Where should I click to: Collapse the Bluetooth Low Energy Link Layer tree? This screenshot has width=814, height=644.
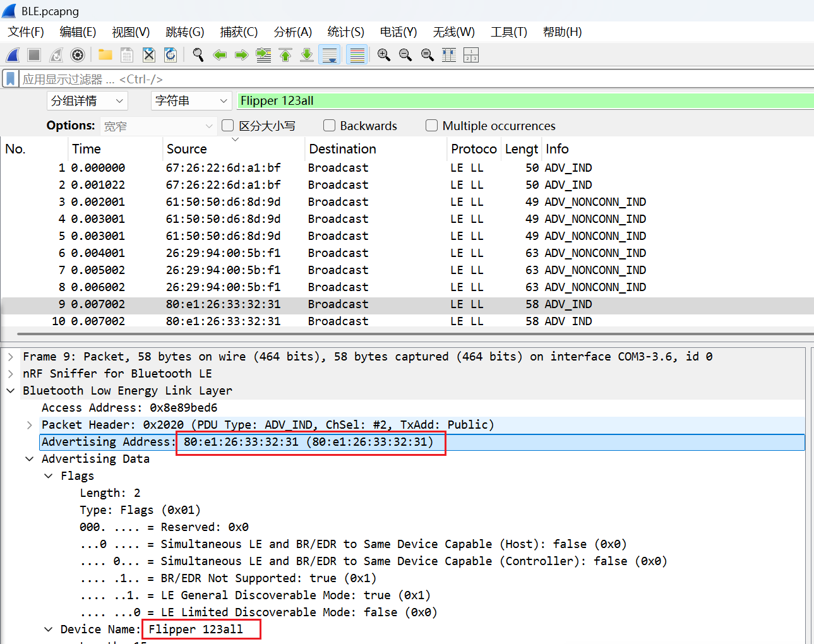click(x=11, y=391)
